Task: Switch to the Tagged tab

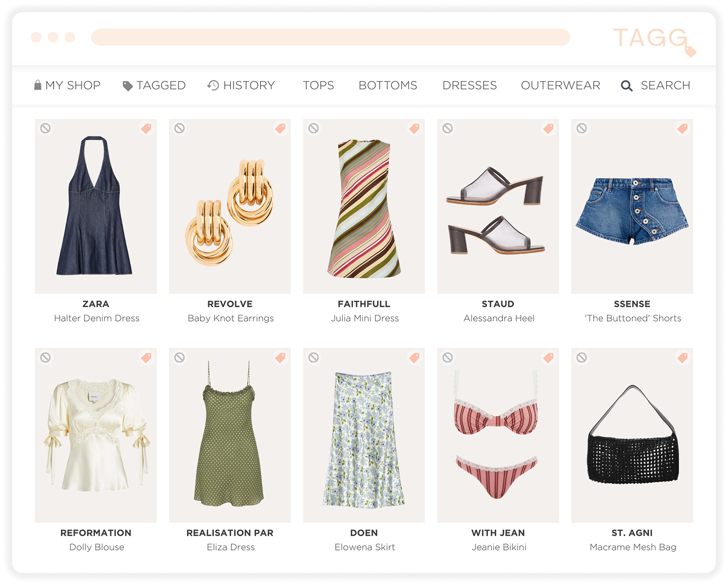Action: coord(154,85)
